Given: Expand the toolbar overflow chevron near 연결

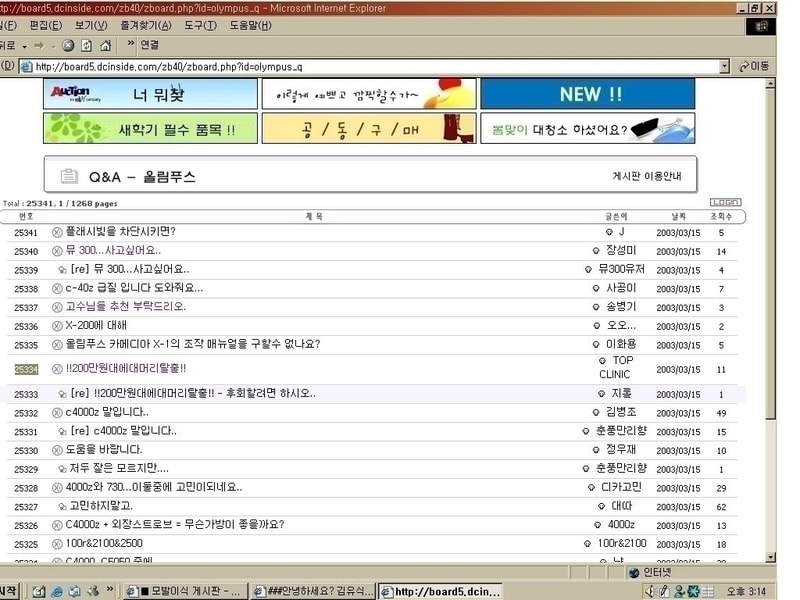Looking at the screenshot, I should click(130, 45).
